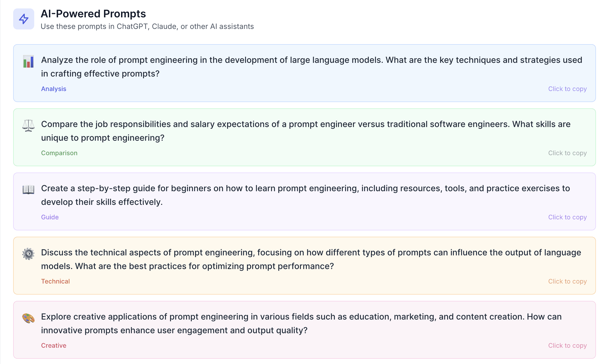Image resolution: width=607 pixels, height=364 pixels.
Task: Copy the step-by-step beginner guide prompt
Action: (568, 217)
